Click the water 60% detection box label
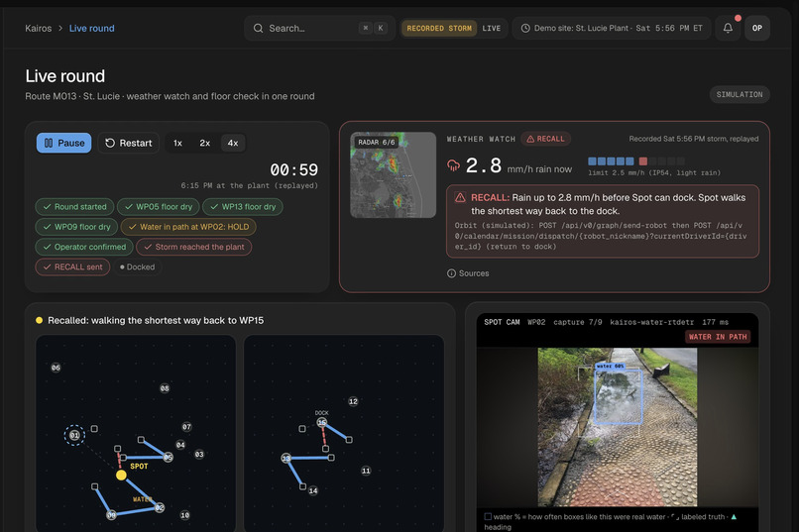799x532 pixels. [x=610, y=366]
